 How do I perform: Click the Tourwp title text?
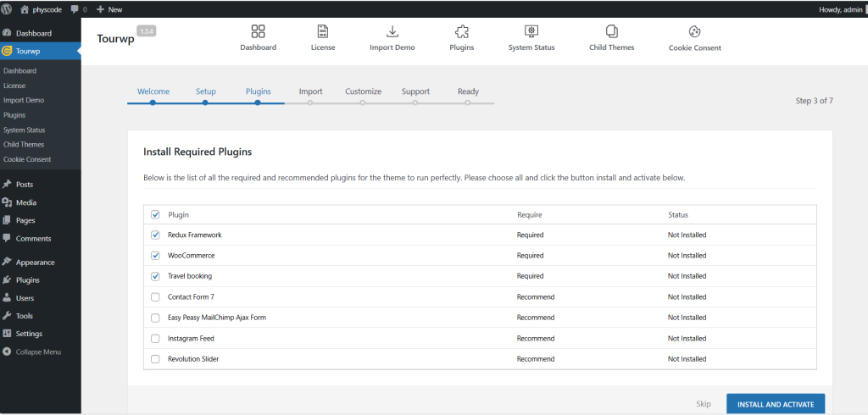pyautogui.click(x=115, y=39)
